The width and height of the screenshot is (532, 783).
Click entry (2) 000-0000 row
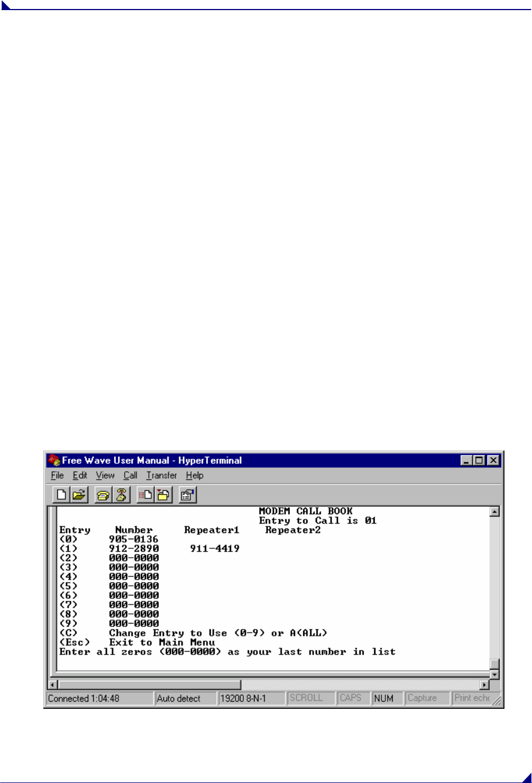[x=109, y=558]
